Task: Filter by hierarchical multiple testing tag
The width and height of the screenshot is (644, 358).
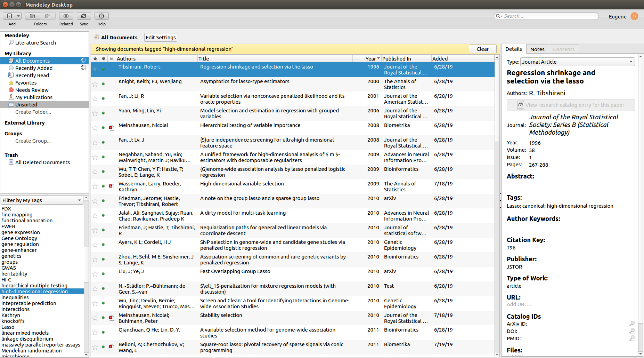Action: [34, 286]
